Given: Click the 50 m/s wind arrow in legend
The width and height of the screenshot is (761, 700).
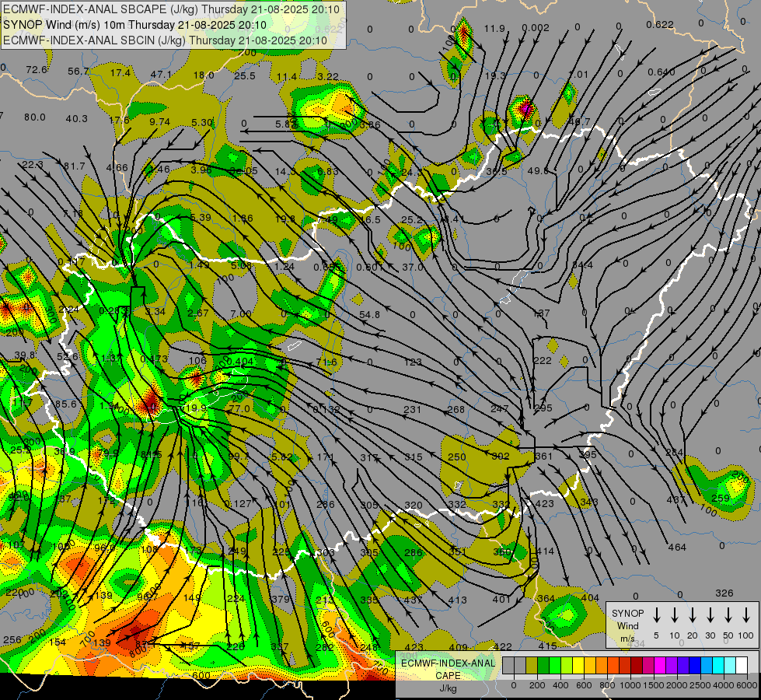Looking at the screenshot, I should (x=728, y=615).
